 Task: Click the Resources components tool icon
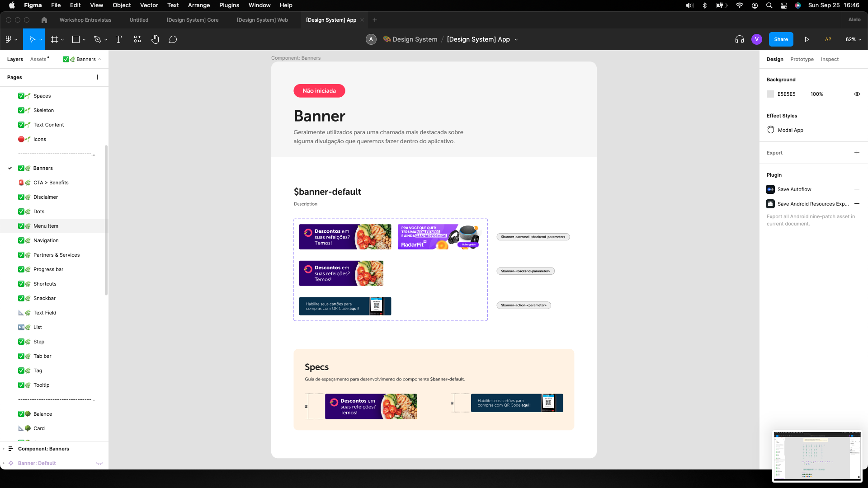[x=137, y=39]
